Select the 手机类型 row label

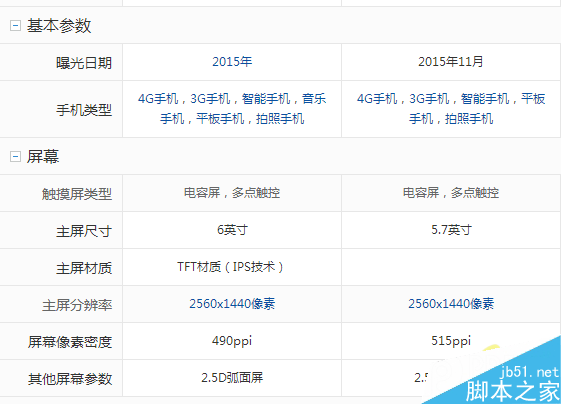[84, 110]
